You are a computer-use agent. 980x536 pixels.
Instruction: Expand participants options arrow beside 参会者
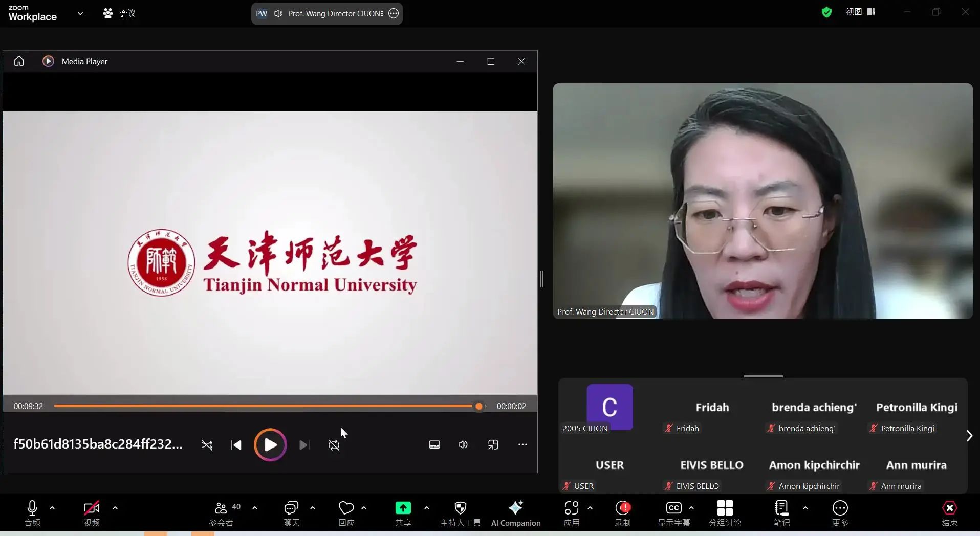coord(255,508)
